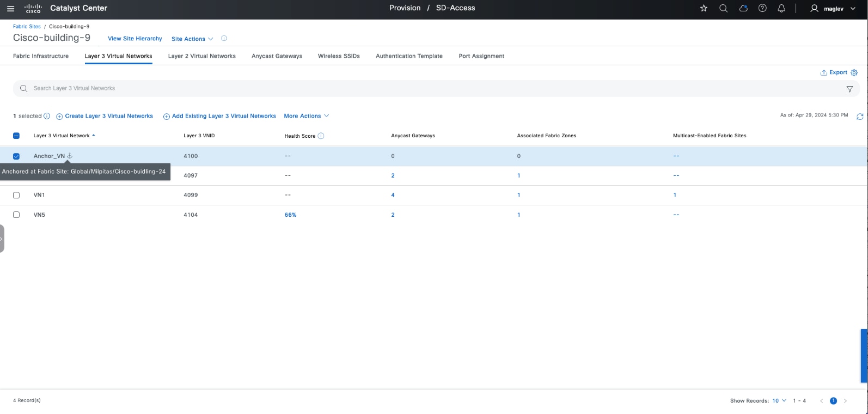Select the VN1 row checkbox
The width and height of the screenshot is (868, 414).
[16, 195]
